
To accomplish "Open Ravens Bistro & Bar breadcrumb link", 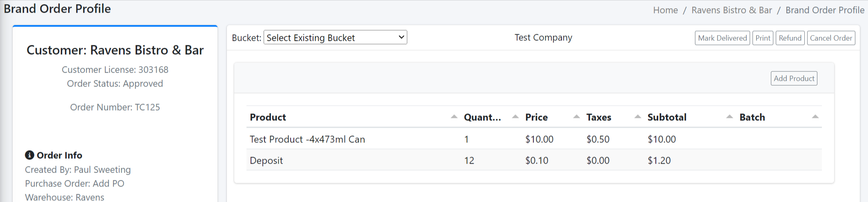I will pyautogui.click(x=731, y=10).
